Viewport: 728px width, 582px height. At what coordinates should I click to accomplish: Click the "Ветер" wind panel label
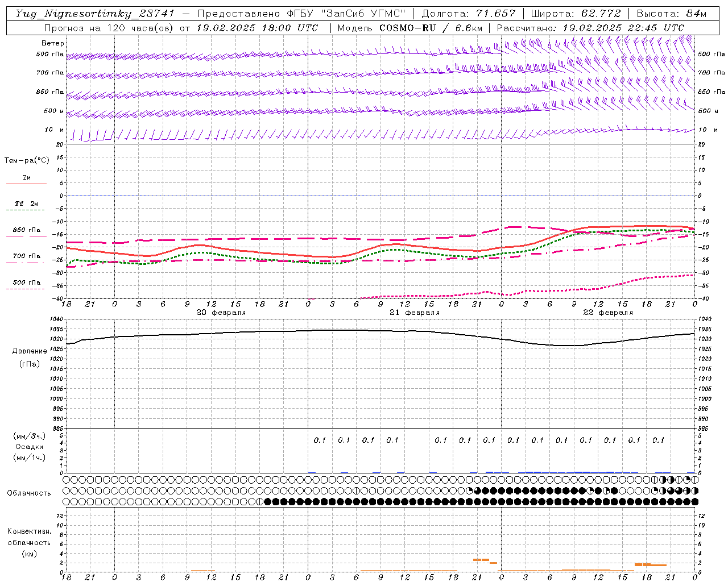[53, 43]
